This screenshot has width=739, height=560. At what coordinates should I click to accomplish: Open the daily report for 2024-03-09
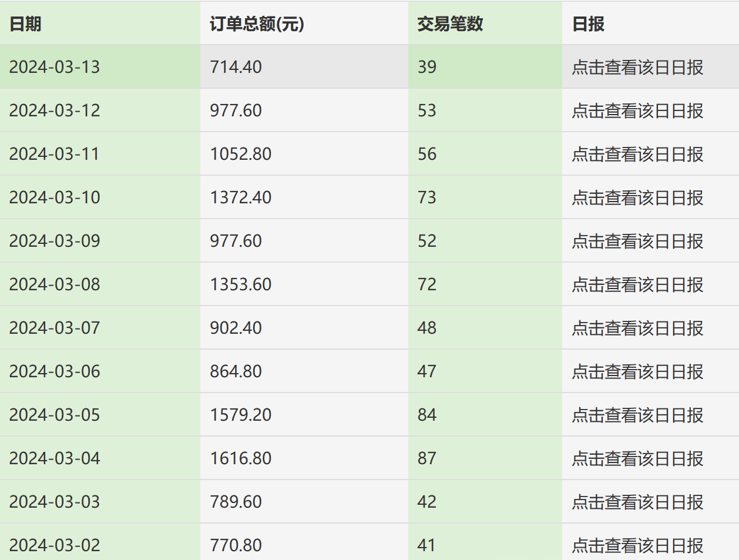coord(637,241)
